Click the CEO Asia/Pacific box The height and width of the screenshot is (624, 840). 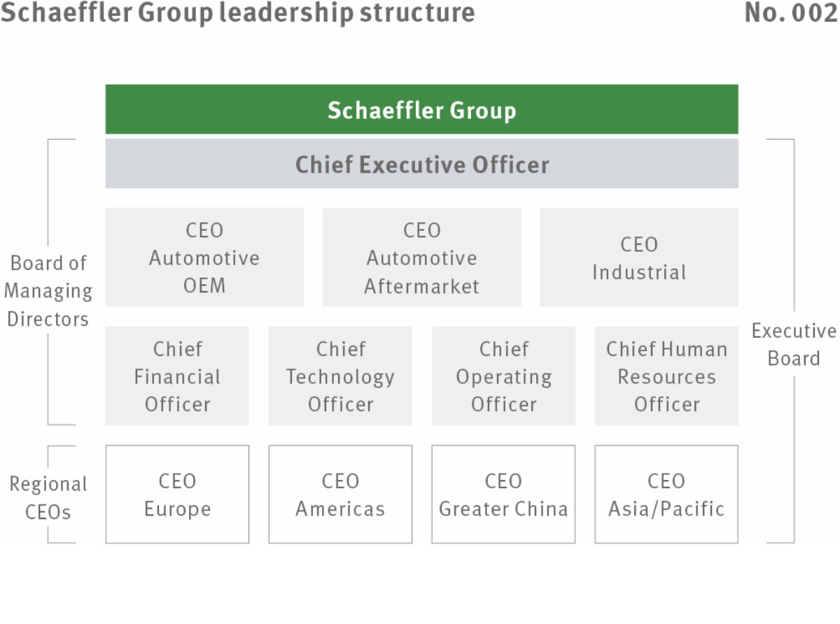(x=666, y=495)
